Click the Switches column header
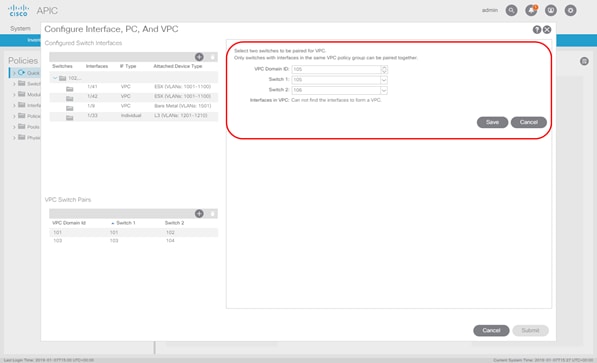Screen dimensions: 597x363 click(x=62, y=66)
